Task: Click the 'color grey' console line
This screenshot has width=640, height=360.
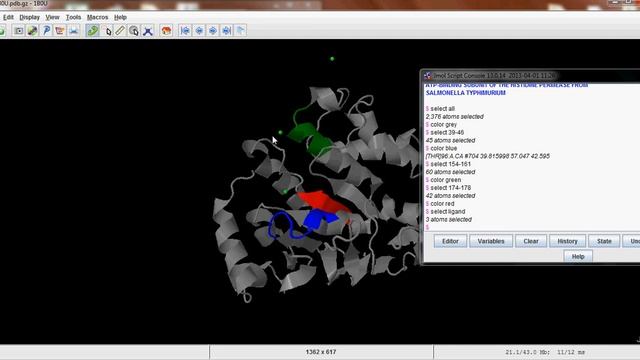Action: coord(441,124)
